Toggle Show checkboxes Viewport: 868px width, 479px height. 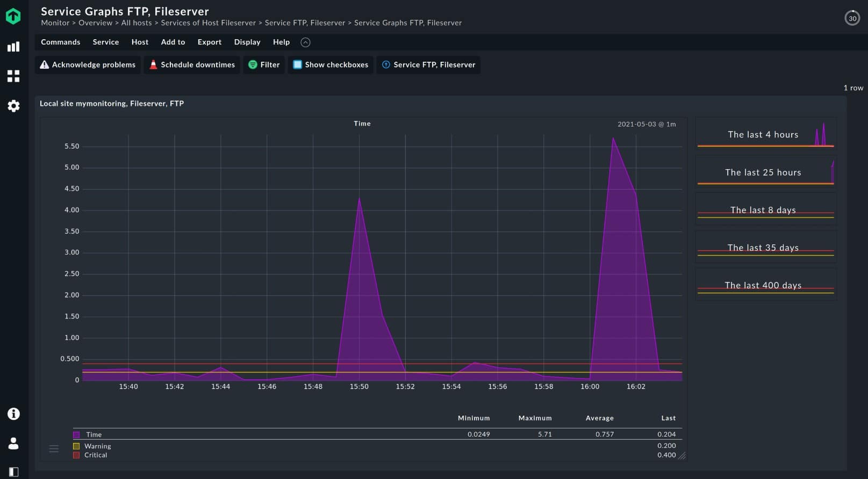pyautogui.click(x=331, y=65)
